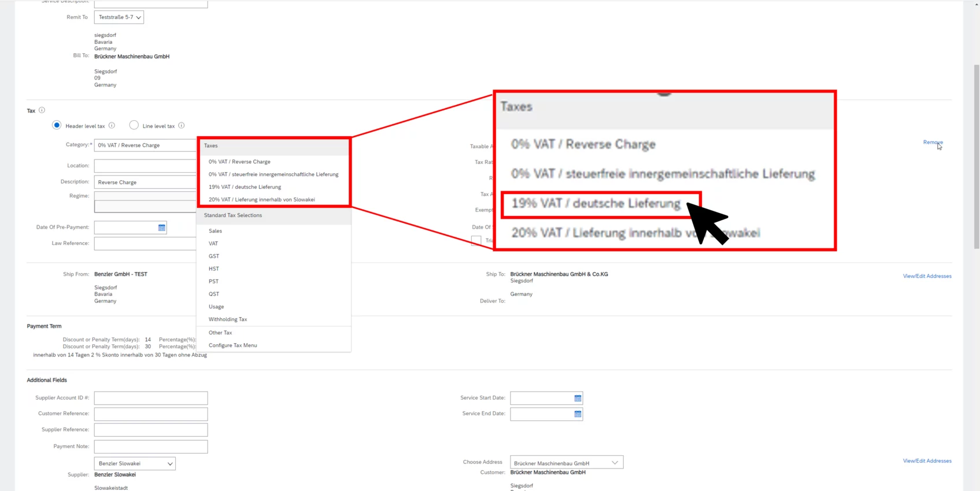Click the tax Location input field
The height and width of the screenshot is (491, 980).
146,166
